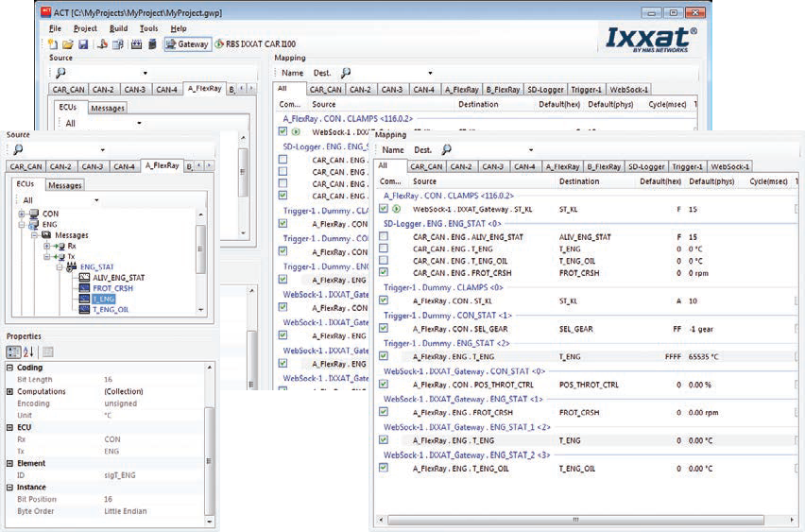Click the CON ECU computer icon
805x532 pixels.
tap(34, 214)
